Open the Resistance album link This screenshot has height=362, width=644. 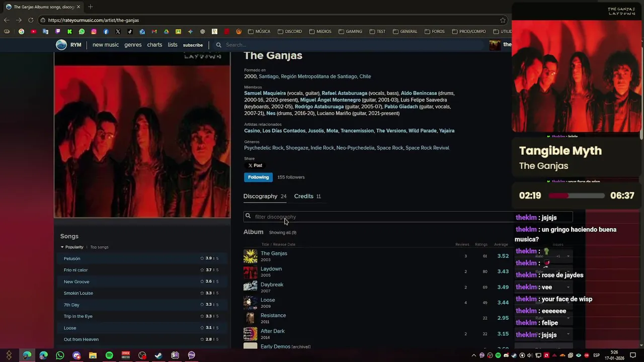[x=273, y=315]
